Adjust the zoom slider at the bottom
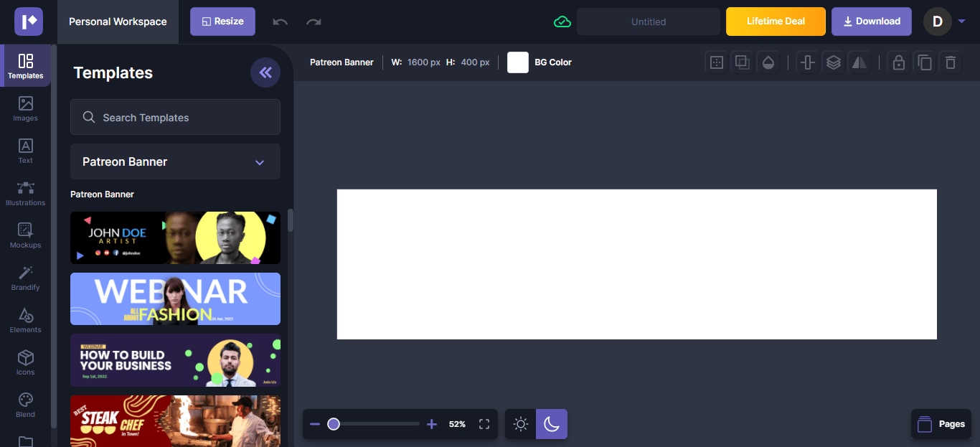Screen dimensions: 980x447 334,424
